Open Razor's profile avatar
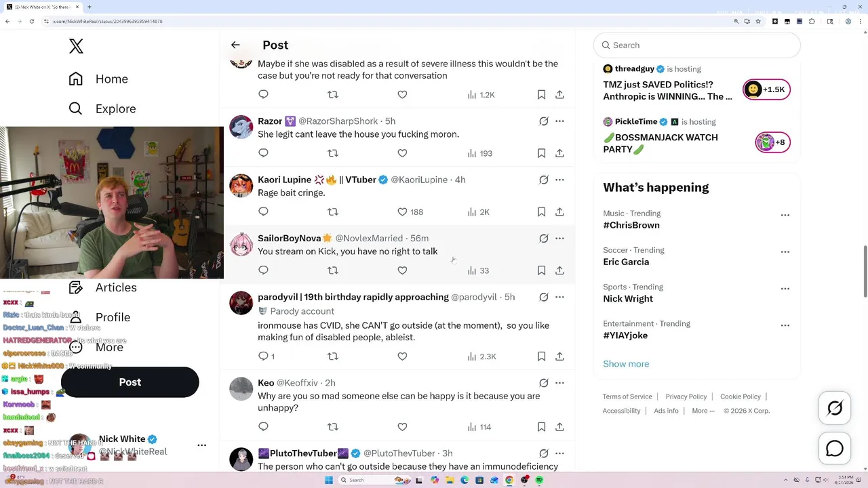 coord(241,127)
